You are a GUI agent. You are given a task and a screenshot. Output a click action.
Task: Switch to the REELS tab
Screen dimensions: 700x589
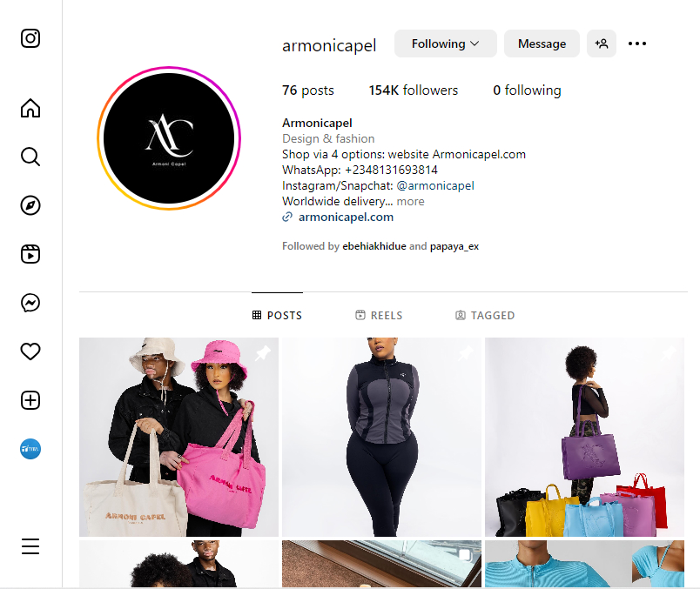coord(379,316)
